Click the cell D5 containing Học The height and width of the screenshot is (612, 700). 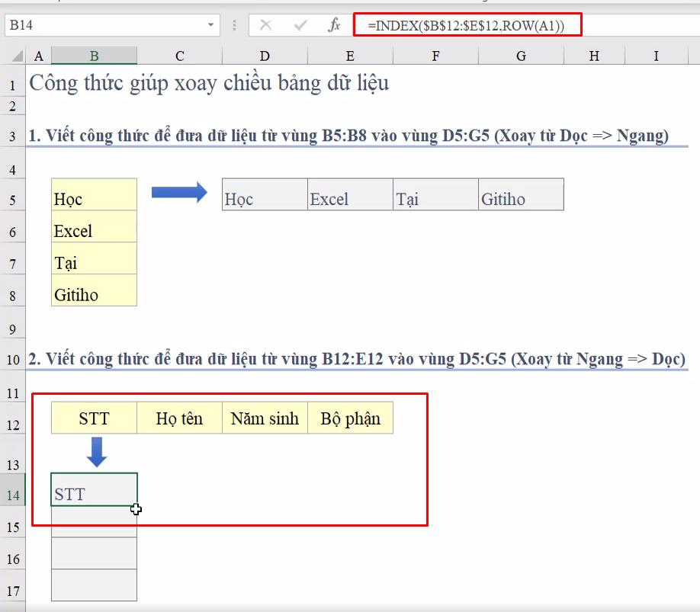coord(263,196)
